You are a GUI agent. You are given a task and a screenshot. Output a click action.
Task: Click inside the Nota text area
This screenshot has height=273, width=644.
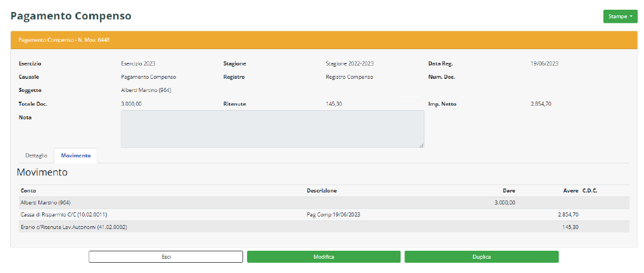[272, 129]
